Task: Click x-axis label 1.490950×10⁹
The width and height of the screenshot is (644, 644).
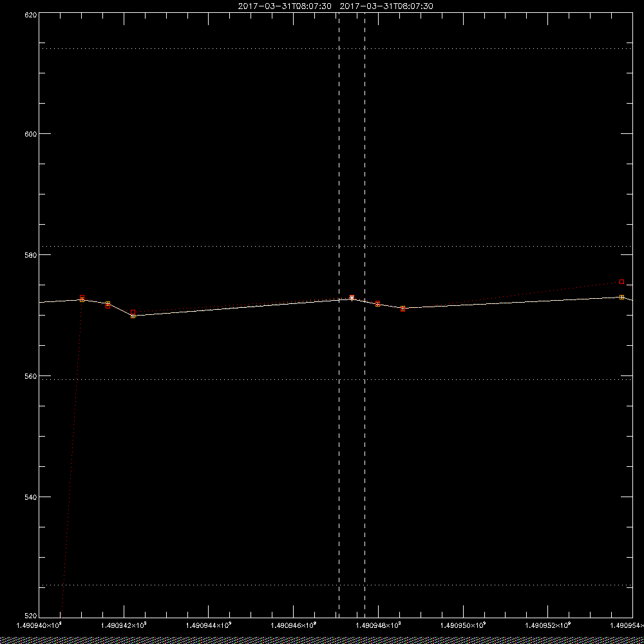Action: (463, 625)
